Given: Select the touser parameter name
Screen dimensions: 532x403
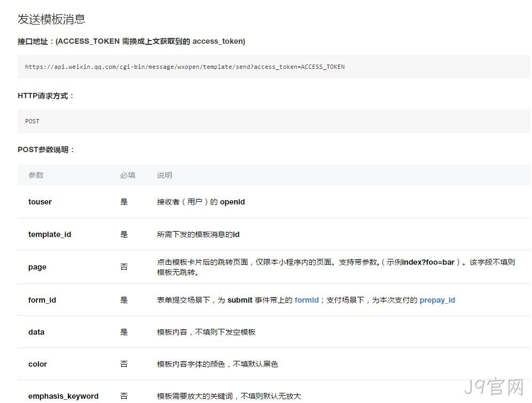Looking at the screenshot, I should (40, 202).
